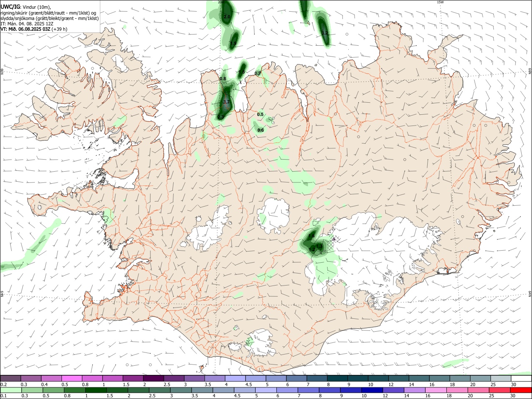
Task: Click the "0.7" precipitation value on the map
Action: [258, 74]
